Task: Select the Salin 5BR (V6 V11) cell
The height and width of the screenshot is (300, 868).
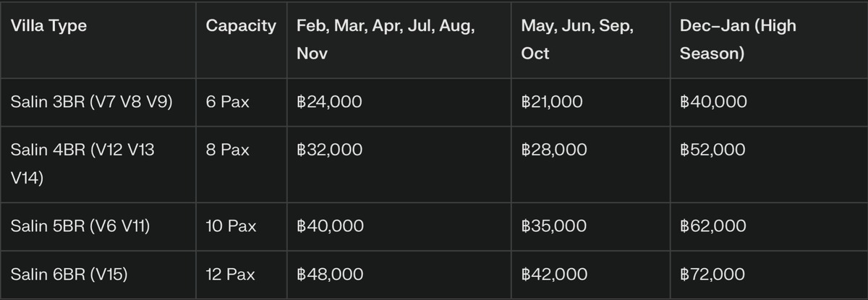Action: click(x=80, y=226)
